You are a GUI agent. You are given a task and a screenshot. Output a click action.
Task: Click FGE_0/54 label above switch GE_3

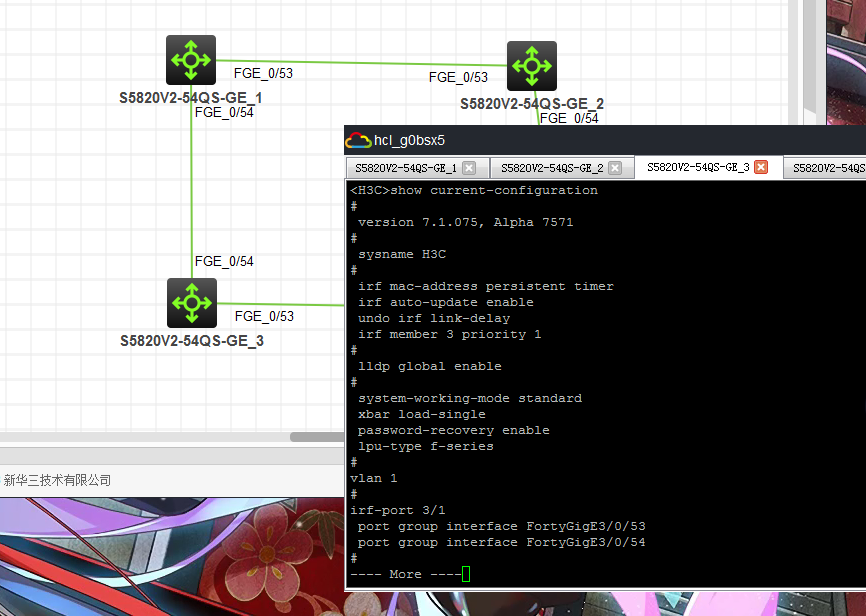pyautogui.click(x=224, y=261)
